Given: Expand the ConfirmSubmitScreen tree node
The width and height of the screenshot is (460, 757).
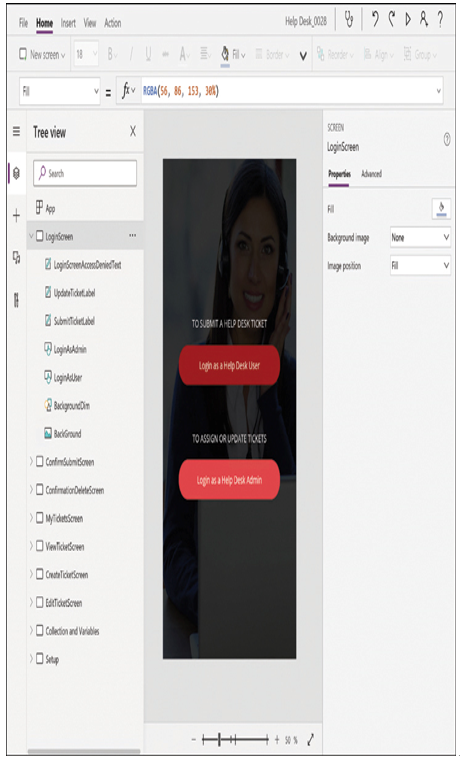Looking at the screenshot, I should [31, 462].
